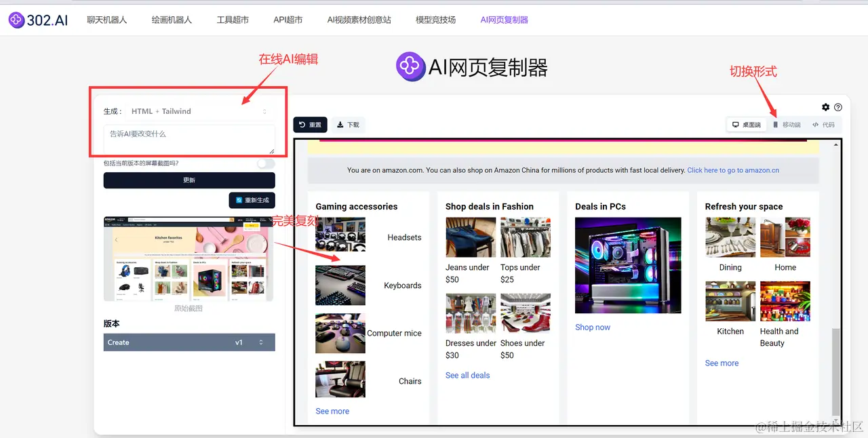
Task: Click the Headsets product image
Action: (340, 235)
